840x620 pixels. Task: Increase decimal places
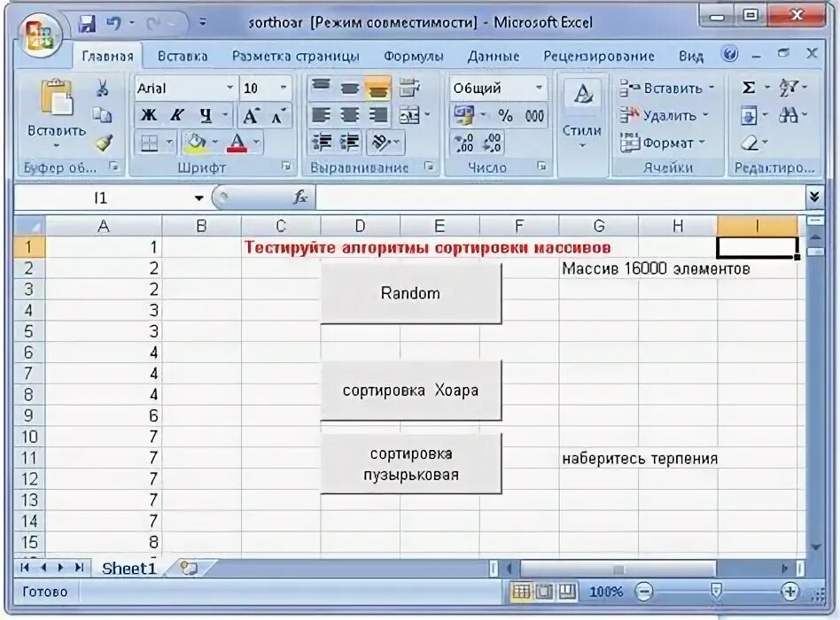click(463, 143)
